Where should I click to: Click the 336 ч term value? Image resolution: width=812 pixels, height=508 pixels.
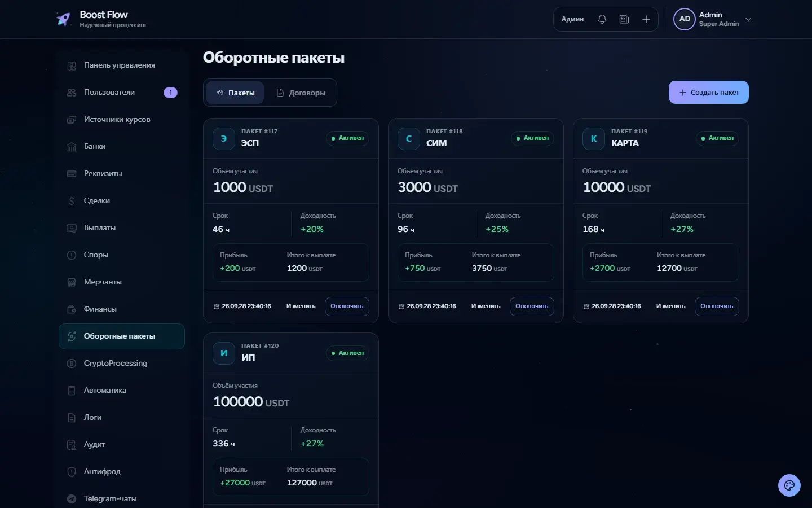(224, 444)
